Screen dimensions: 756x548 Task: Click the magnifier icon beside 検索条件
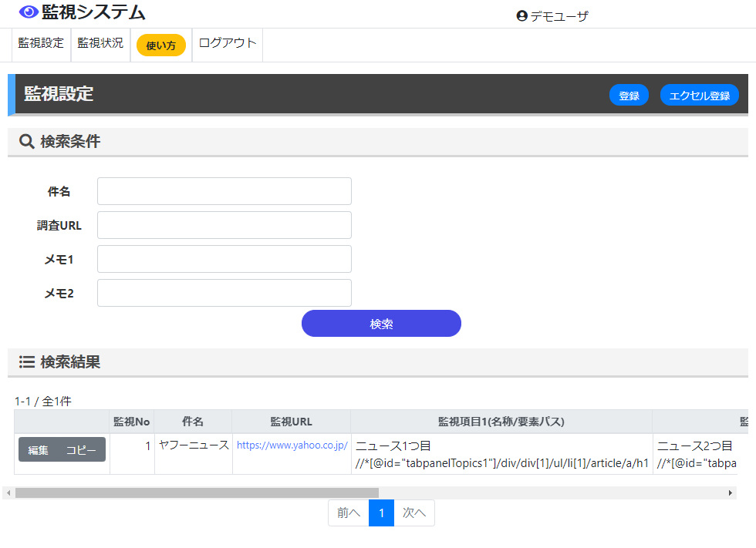[x=26, y=142]
